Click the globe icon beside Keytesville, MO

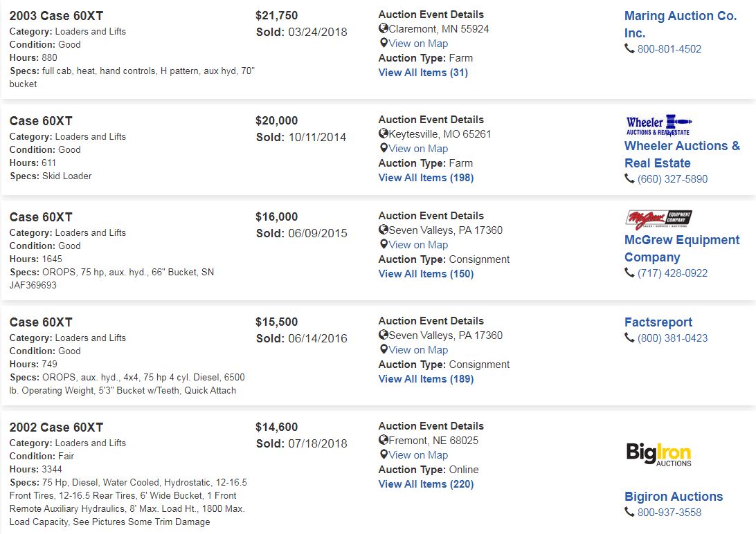coord(384,133)
